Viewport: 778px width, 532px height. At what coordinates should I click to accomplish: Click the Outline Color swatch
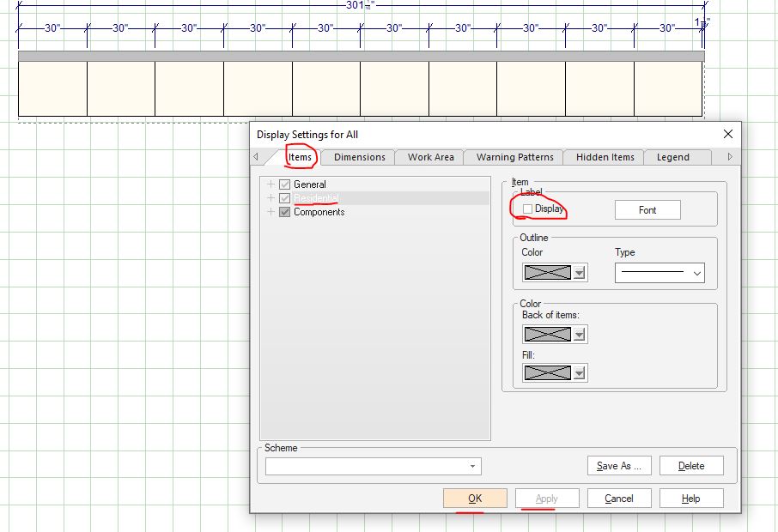pos(547,273)
